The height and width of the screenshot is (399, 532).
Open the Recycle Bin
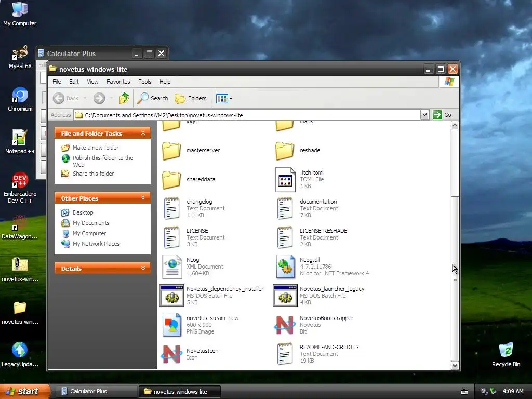coord(506,354)
